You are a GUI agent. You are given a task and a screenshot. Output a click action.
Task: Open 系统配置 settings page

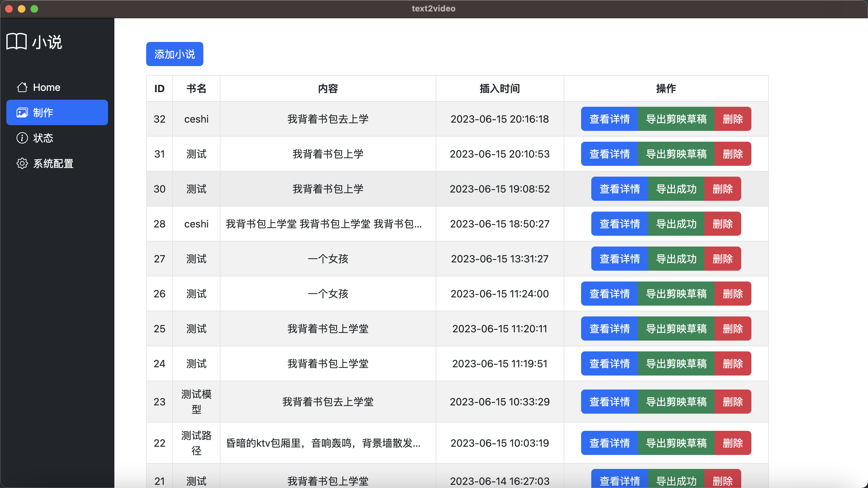[x=53, y=163]
